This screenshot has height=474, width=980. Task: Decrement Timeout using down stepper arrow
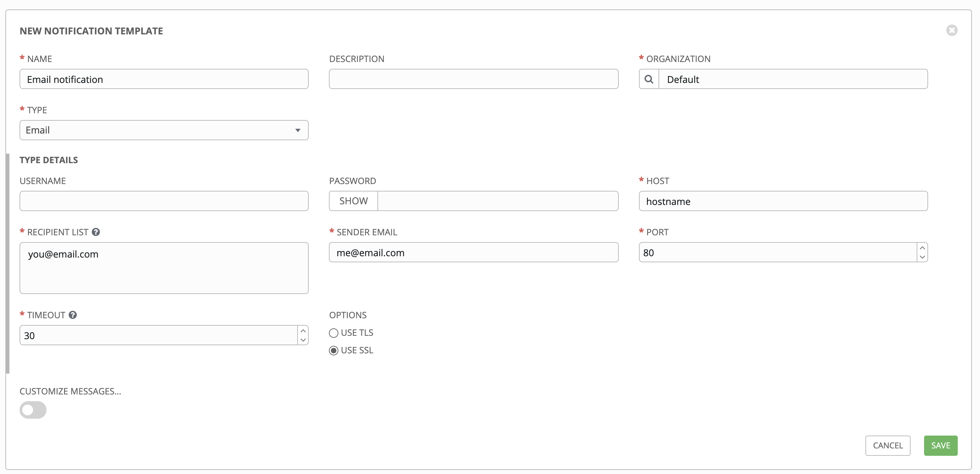(x=303, y=340)
